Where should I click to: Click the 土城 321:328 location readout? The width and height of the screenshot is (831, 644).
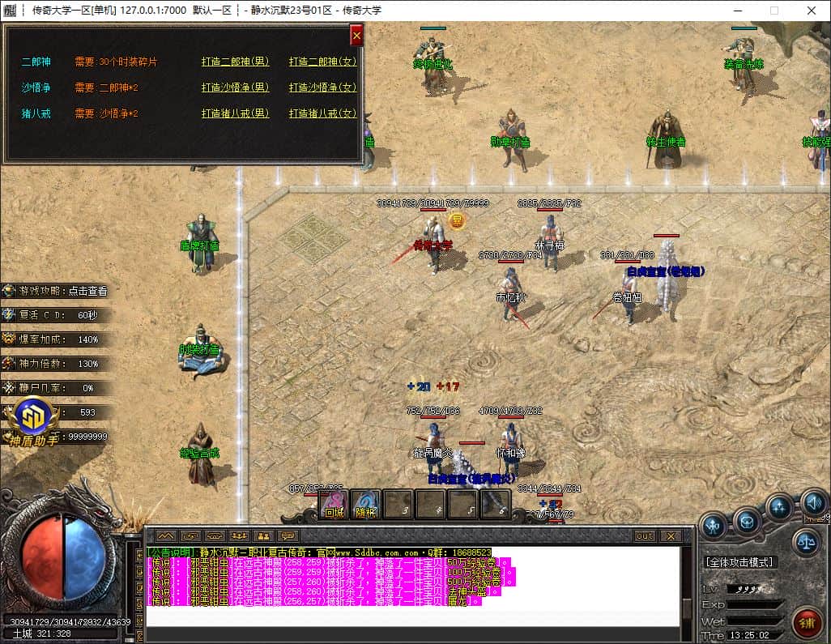click(x=42, y=633)
